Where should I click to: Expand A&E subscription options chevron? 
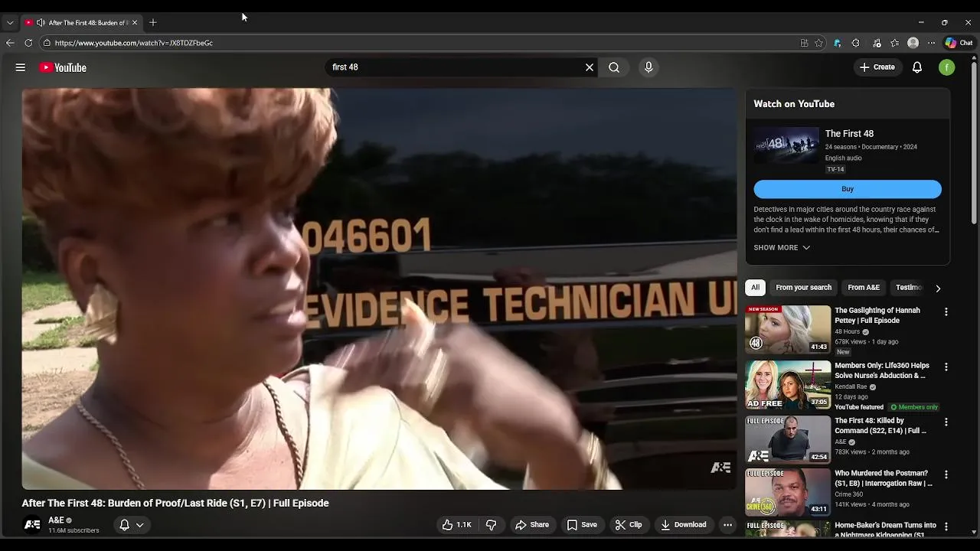[x=140, y=525]
